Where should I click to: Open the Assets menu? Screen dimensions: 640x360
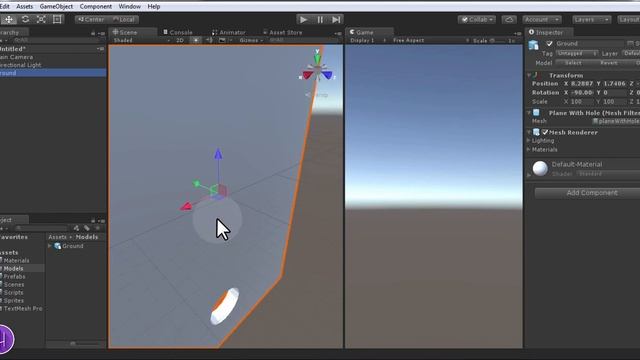pos(24,7)
